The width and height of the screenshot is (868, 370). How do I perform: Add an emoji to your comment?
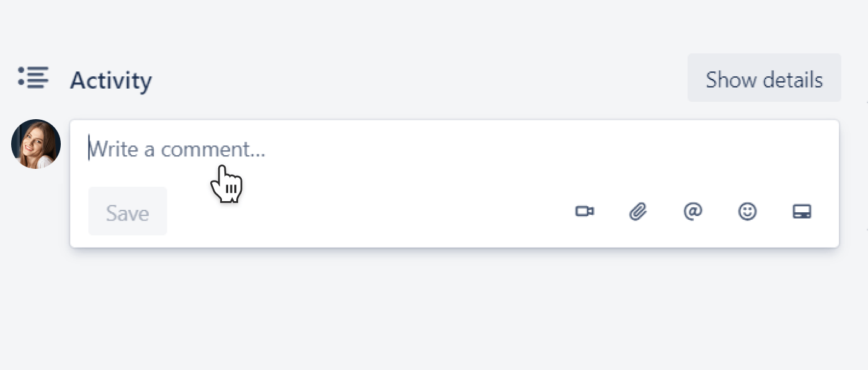pos(747,211)
